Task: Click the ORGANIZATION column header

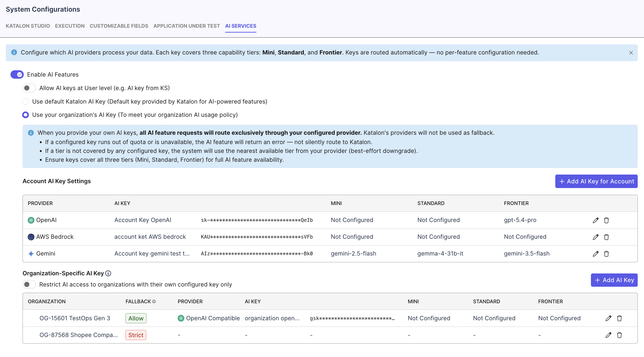Action: pyautogui.click(x=47, y=302)
